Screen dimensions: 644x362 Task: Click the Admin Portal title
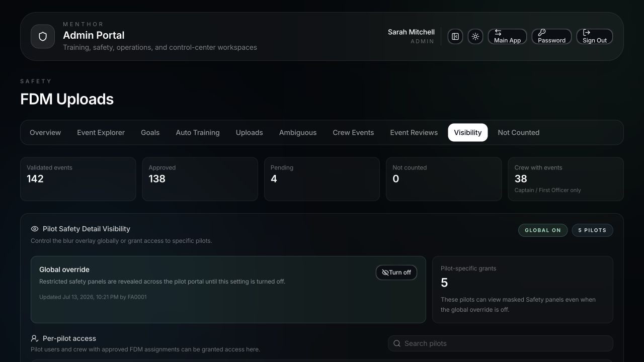[94, 35]
